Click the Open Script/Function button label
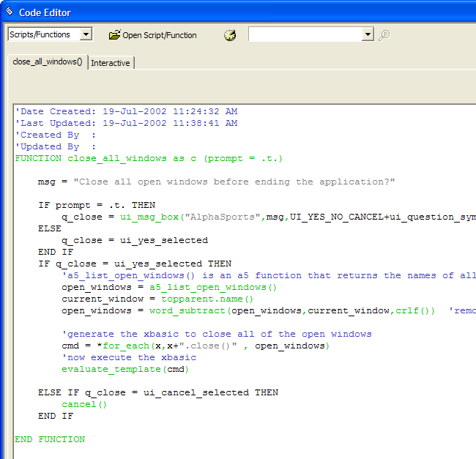Image resolution: width=476 pixels, height=459 pixels. [160, 35]
